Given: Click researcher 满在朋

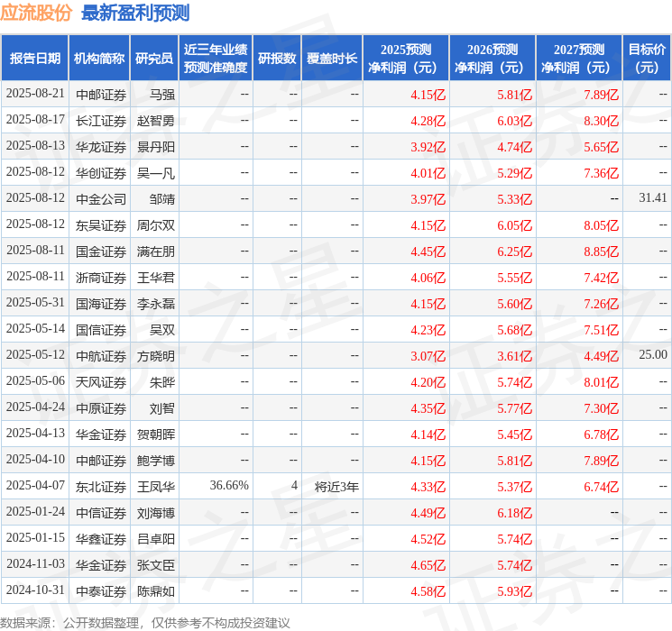Looking at the screenshot, I should (155, 251).
